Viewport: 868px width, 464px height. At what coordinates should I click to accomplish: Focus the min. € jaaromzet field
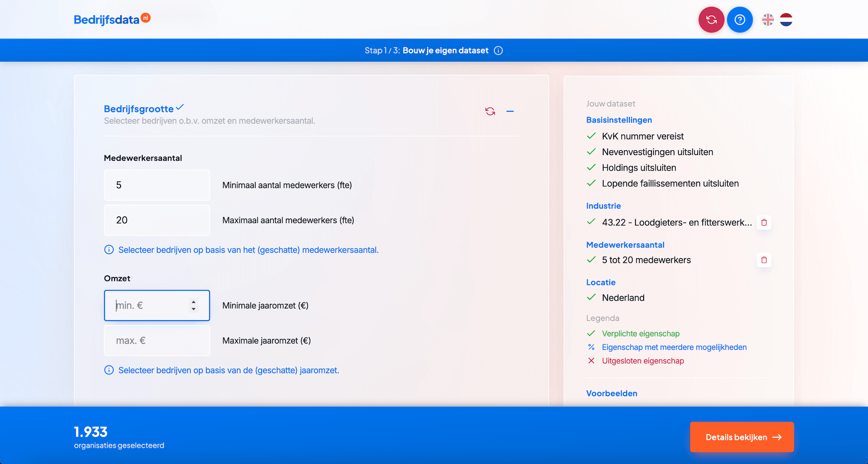click(x=157, y=305)
